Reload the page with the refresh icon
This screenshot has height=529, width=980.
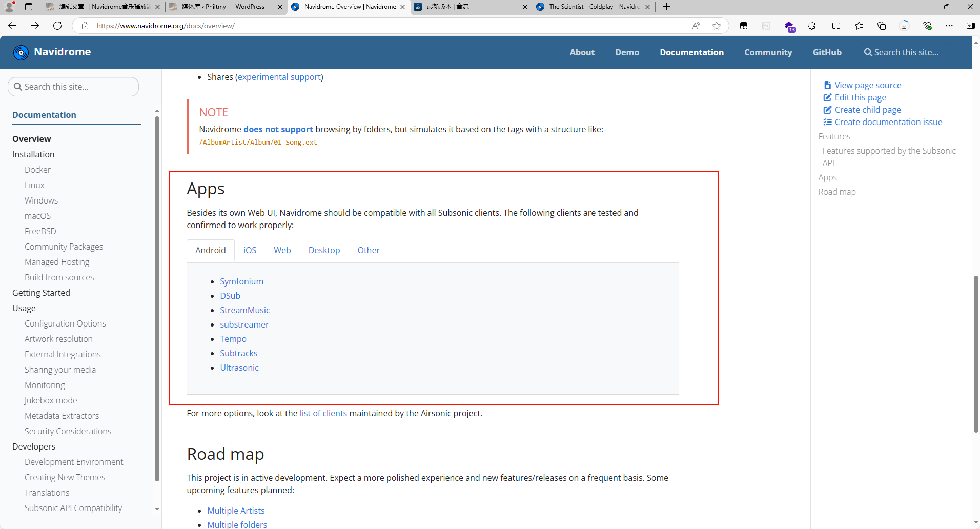click(x=57, y=26)
